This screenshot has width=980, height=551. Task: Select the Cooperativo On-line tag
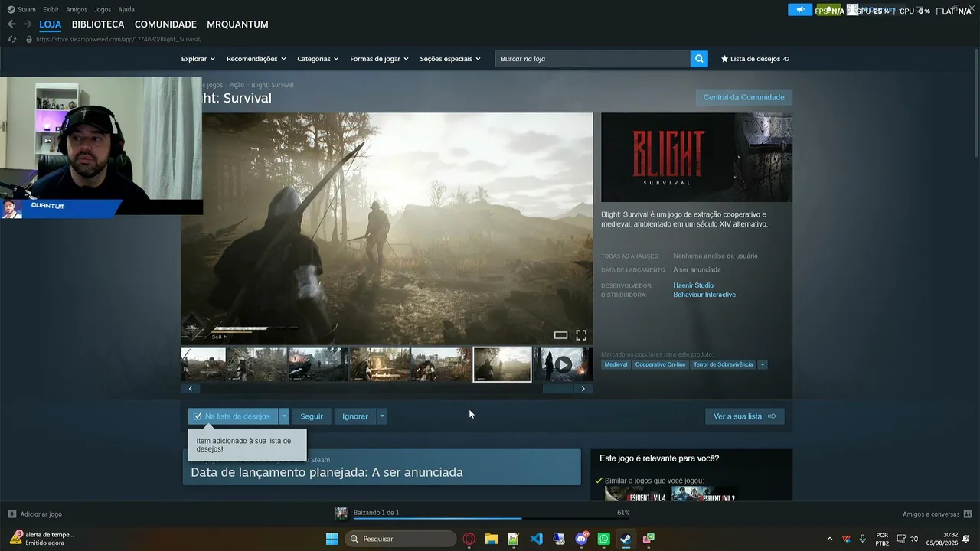[x=661, y=364]
